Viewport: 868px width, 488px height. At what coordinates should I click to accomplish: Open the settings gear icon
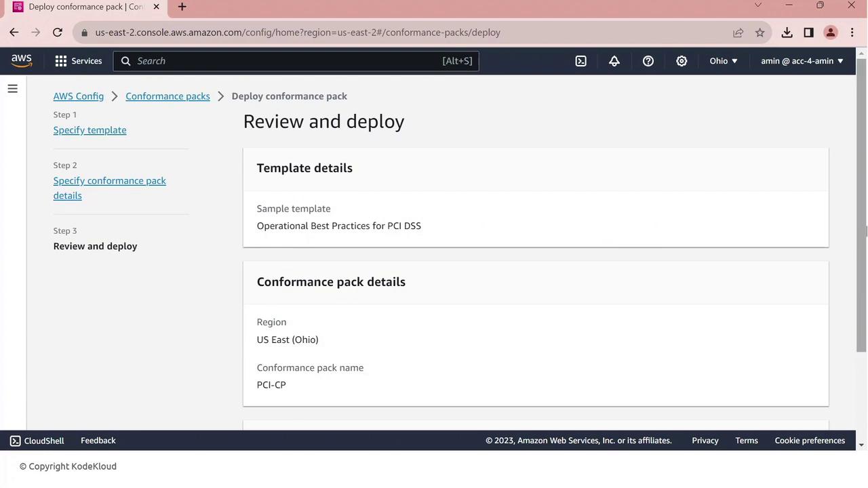tap(682, 61)
